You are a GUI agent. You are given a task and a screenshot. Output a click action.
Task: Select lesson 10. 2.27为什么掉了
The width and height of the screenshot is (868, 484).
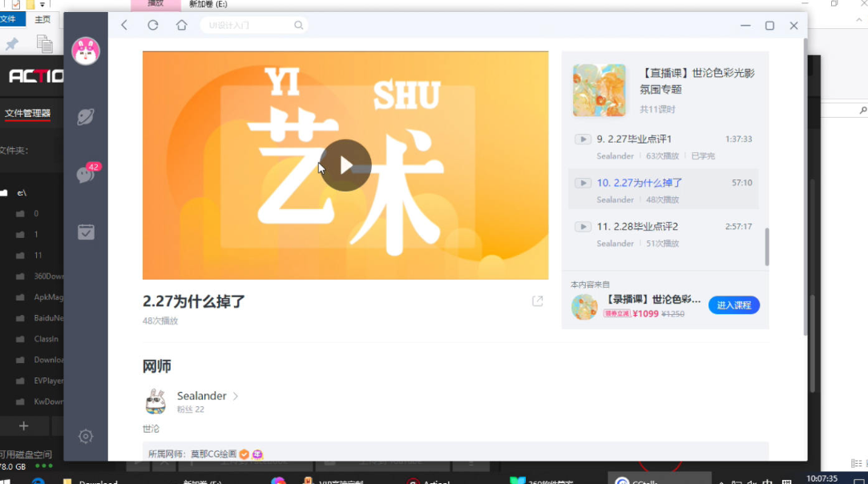(663, 191)
